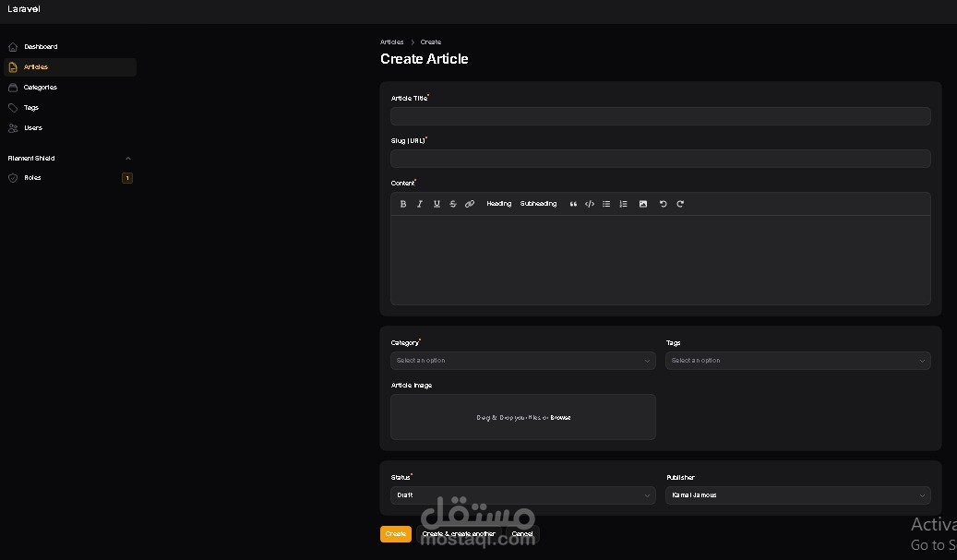The height and width of the screenshot is (560, 957).
Task: Click the Articles document icon in sidebar
Action: [13, 67]
